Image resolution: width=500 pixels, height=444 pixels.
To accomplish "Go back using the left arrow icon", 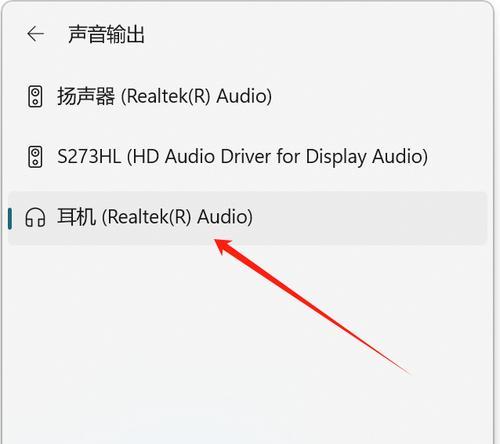I will click(35, 34).
